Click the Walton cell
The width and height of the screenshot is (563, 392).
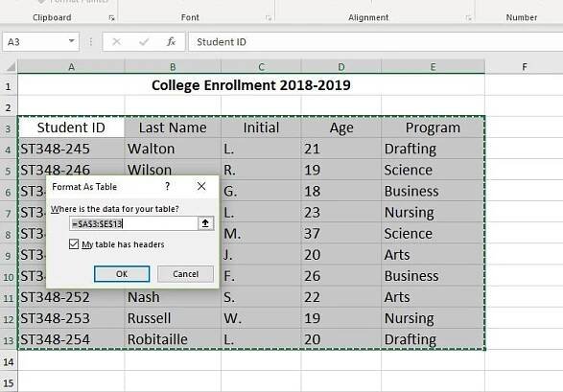click(x=173, y=149)
